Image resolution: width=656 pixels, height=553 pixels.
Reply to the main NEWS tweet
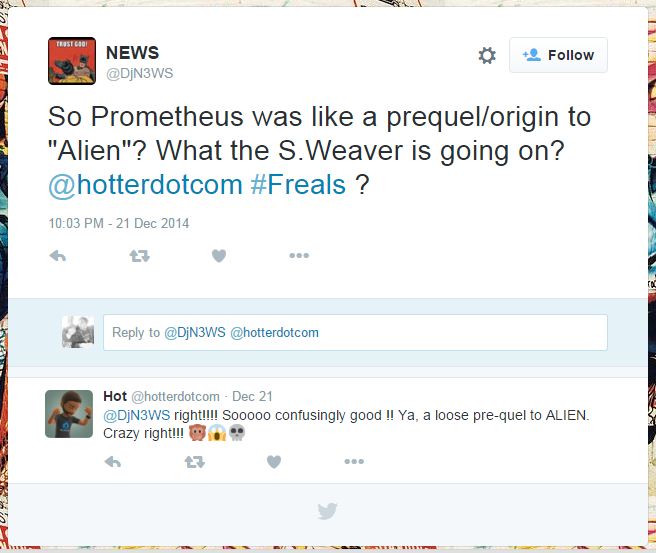point(58,256)
